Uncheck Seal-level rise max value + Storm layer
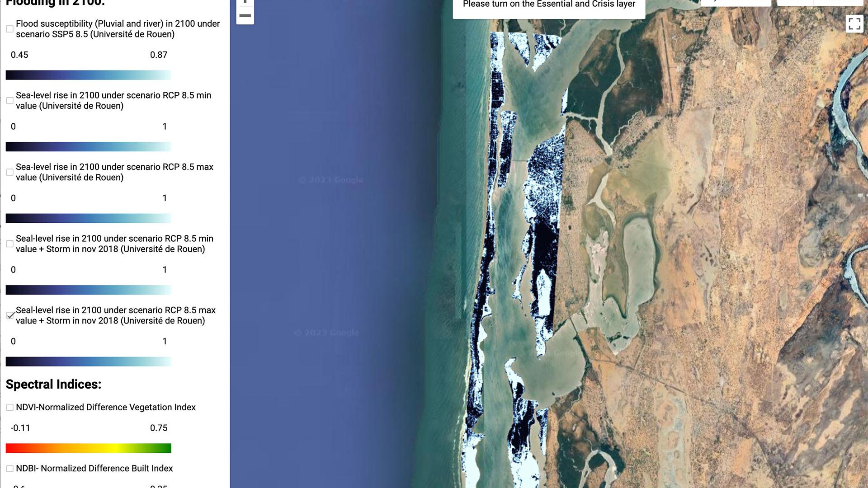Image resolution: width=868 pixels, height=488 pixels. point(10,315)
